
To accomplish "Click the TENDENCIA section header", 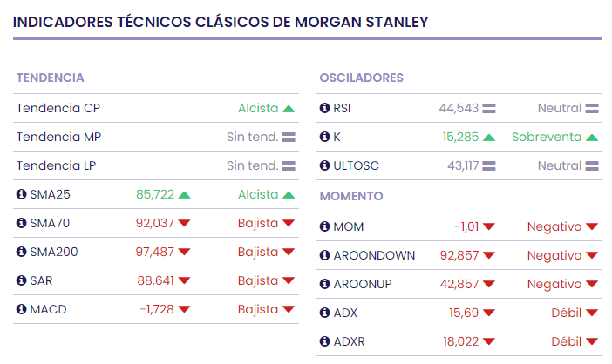I will pos(50,78).
